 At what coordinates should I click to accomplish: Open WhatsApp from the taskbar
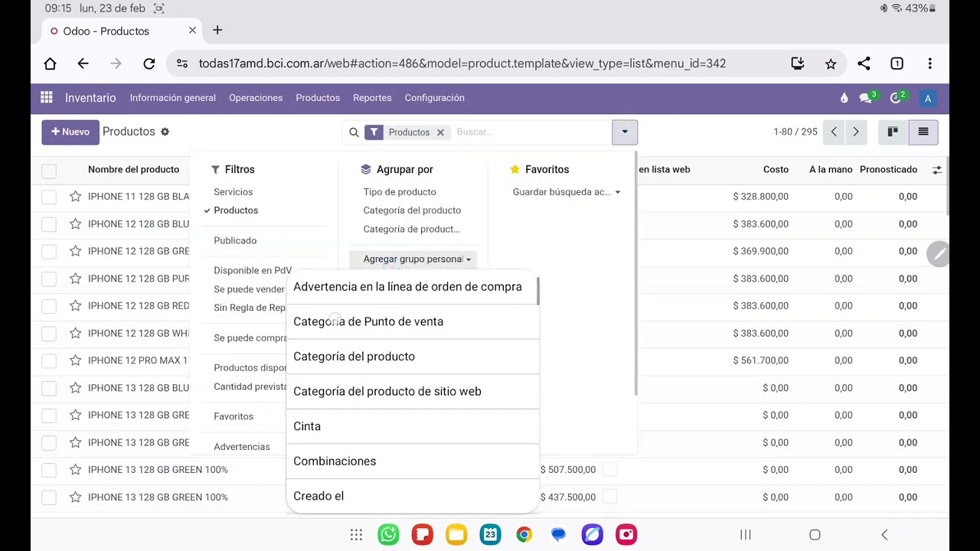(x=388, y=534)
